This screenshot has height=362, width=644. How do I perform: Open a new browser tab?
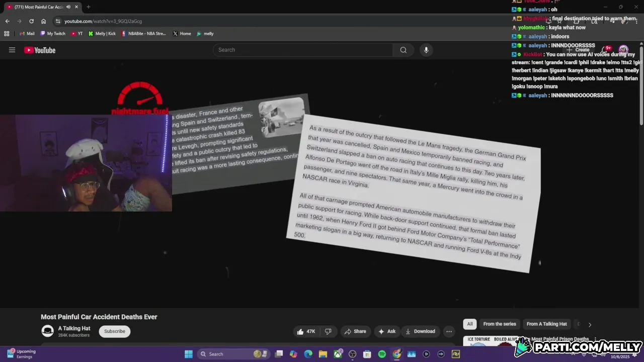(x=88, y=7)
